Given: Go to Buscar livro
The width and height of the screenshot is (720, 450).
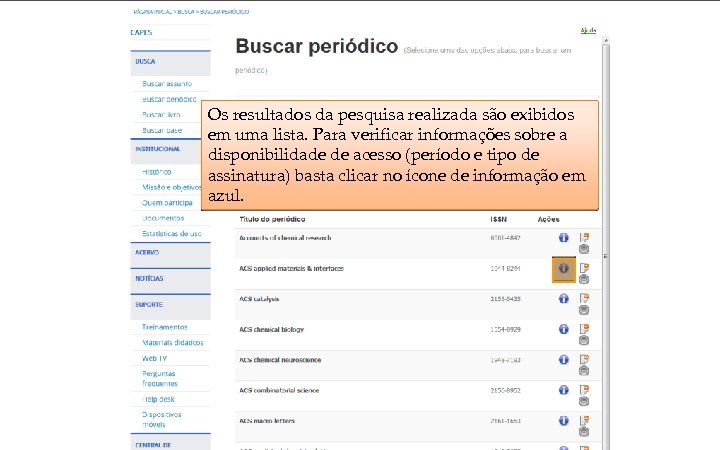Looking at the screenshot, I should pyautogui.click(x=161, y=115).
